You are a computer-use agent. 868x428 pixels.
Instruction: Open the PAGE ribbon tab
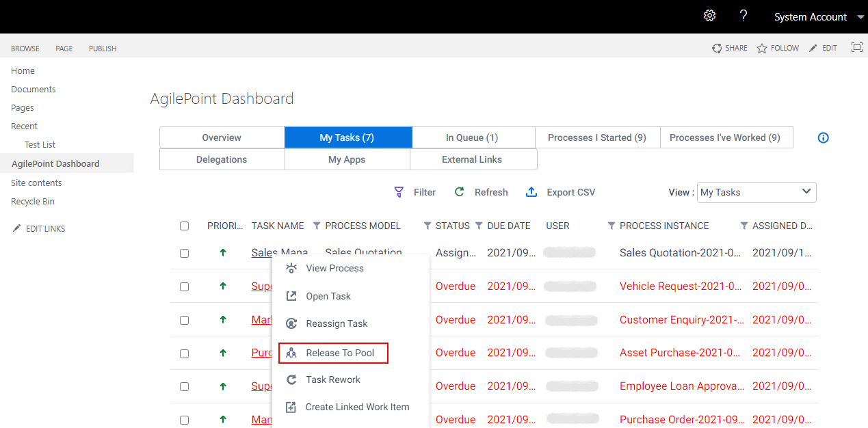64,49
